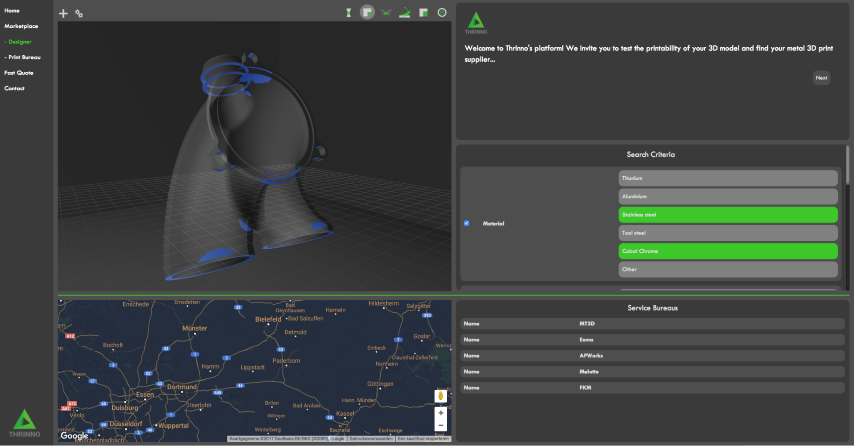Image resolution: width=854 pixels, height=446 pixels.
Task: Click the plus icon to add a model
Action: [64, 14]
